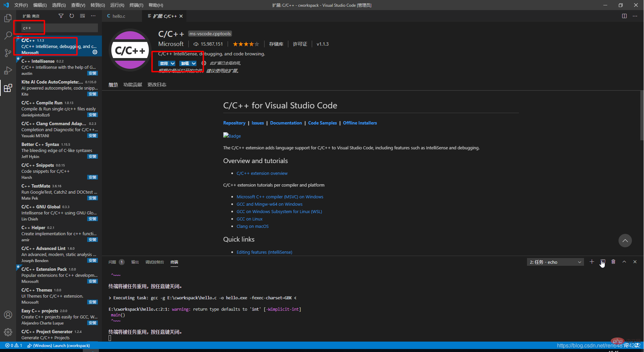644x352 pixels.
Task: Kill the terminal with trash icon
Action: [613, 262]
